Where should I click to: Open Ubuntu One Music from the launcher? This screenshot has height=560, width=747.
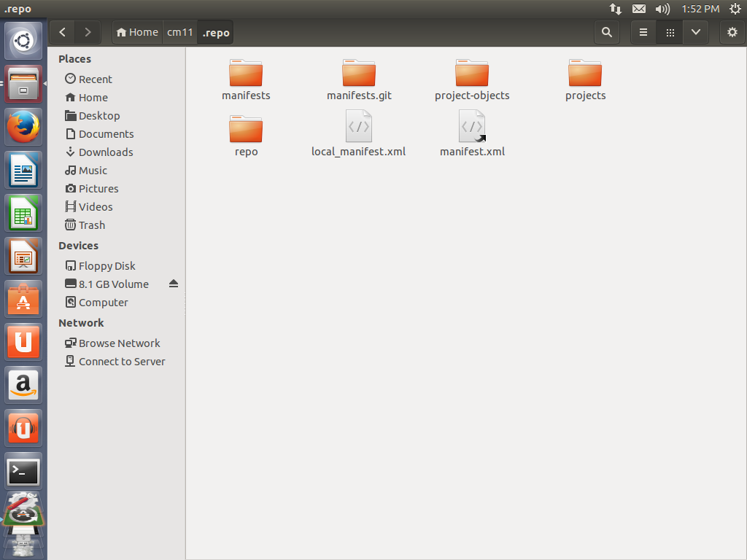click(x=23, y=428)
